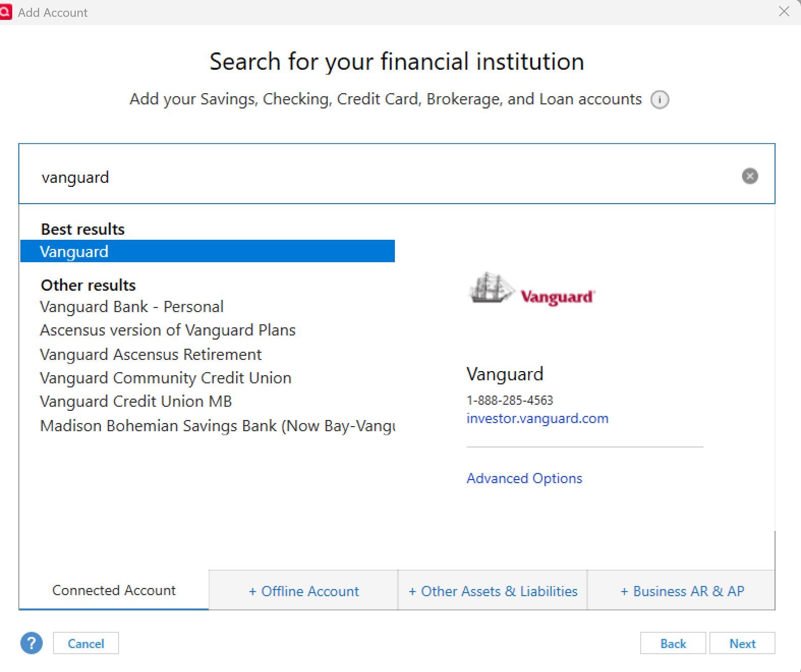This screenshot has width=801, height=672.
Task: Click the Other results heading
Action: point(89,285)
